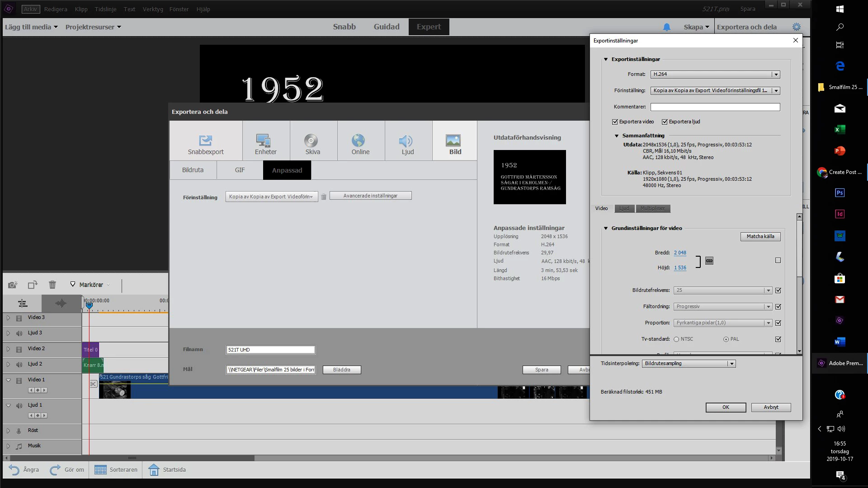Open the Format H.264 dropdown
This screenshot has width=868, height=488.
tap(715, 75)
